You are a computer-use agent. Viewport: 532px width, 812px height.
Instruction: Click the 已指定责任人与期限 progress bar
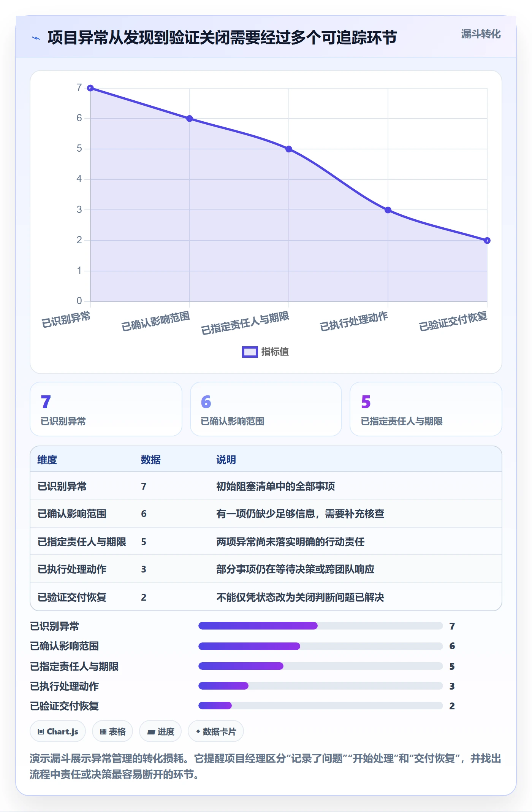pos(321,666)
